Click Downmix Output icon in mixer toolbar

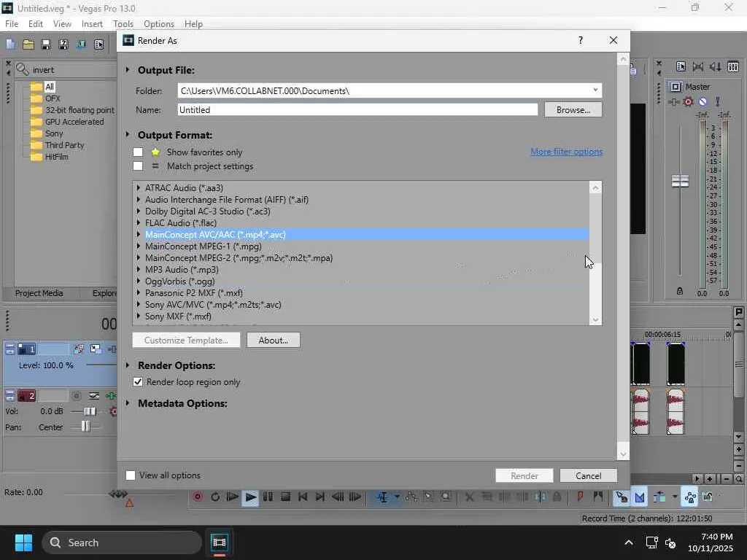click(698, 66)
